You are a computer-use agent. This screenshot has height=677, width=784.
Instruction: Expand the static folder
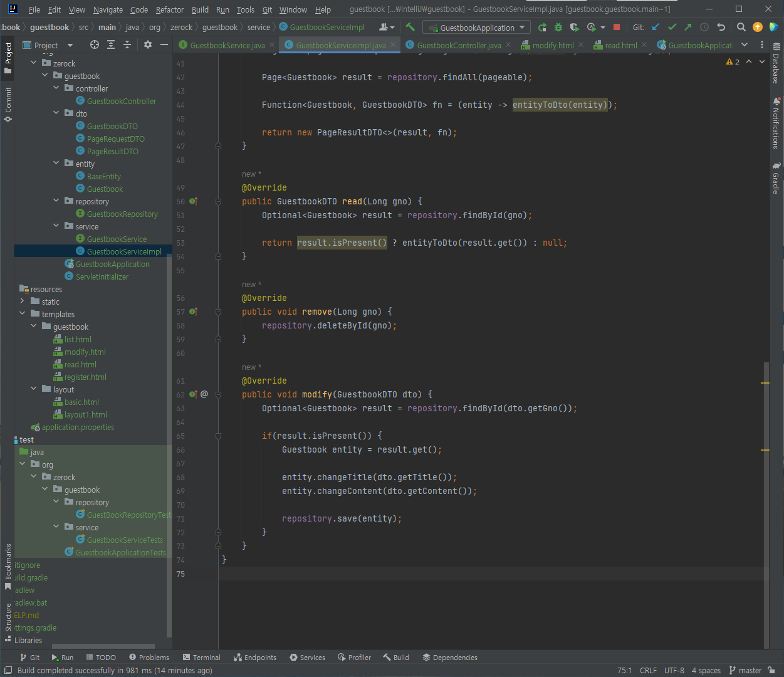click(22, 302)
